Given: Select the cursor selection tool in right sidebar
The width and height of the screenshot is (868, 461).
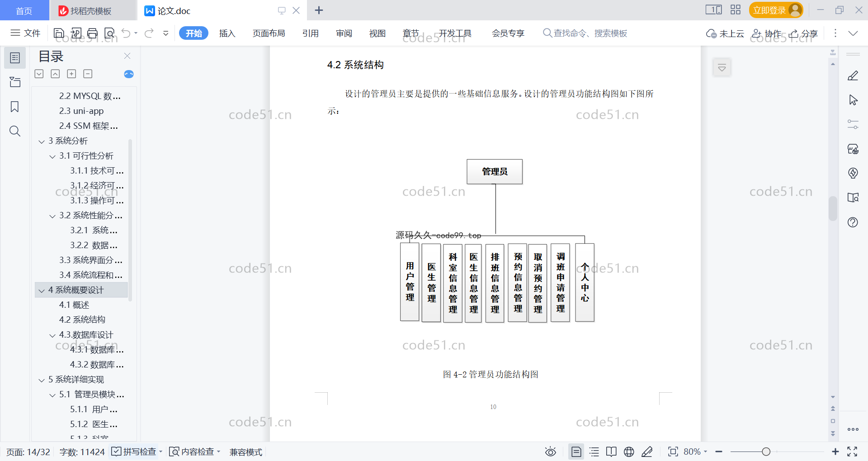Looking at the screenshot, I should click(x=853, y=100).
